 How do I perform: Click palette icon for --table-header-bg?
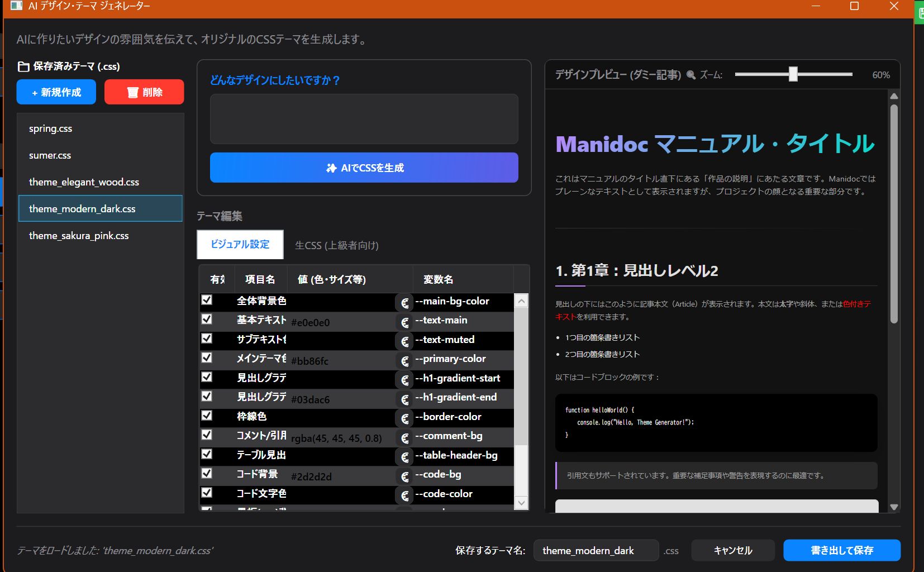click(404, 457)
